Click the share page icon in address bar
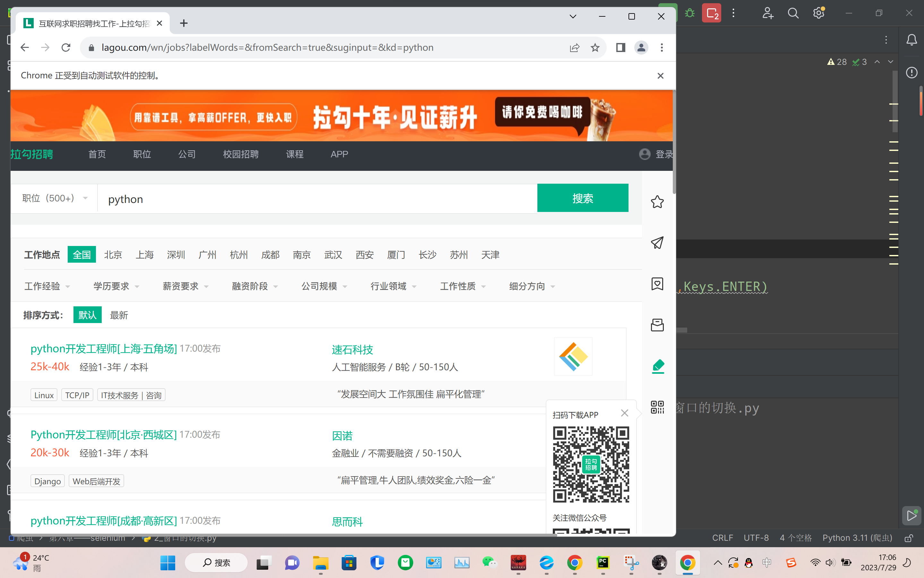Image resolution: width=924 pixels, height=578 pixels. coord(574,48)
